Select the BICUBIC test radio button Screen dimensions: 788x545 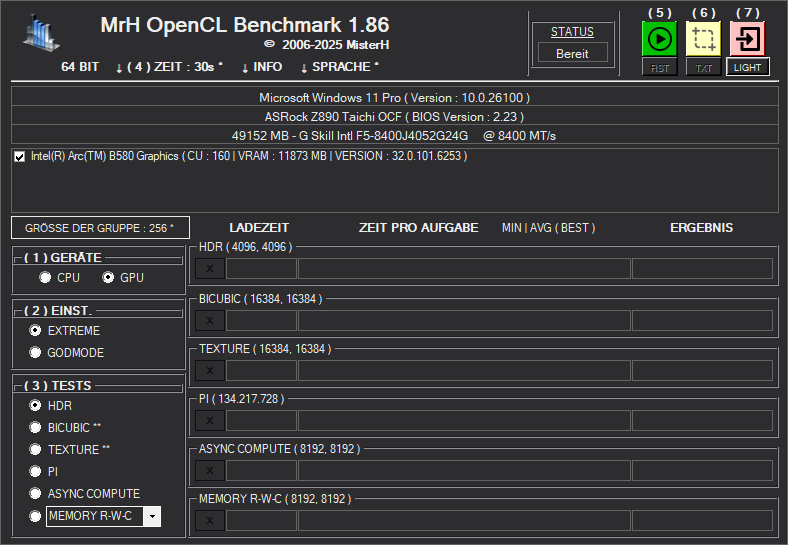coord(35,427)
